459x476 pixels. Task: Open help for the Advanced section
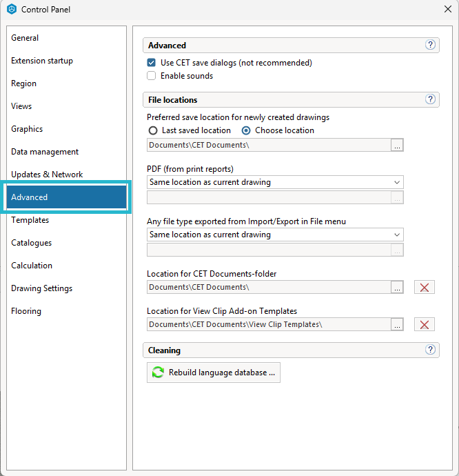430,45
